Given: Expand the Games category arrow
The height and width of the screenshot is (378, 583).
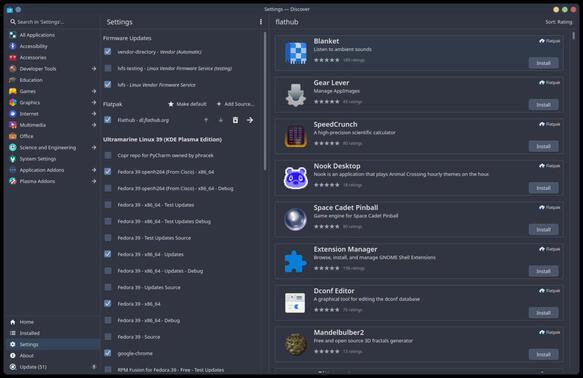Looking at the screenshot, I should pyautogui.click(x=94, y=91).
